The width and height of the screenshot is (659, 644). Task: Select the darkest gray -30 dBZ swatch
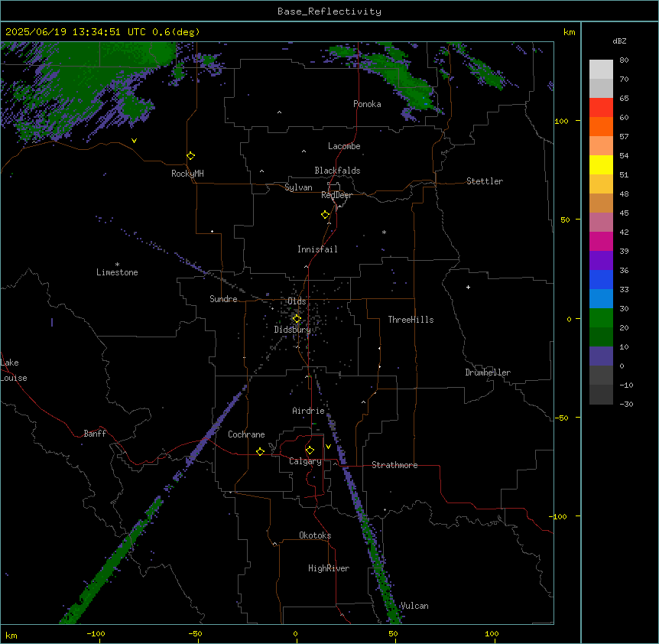point(601,395)
